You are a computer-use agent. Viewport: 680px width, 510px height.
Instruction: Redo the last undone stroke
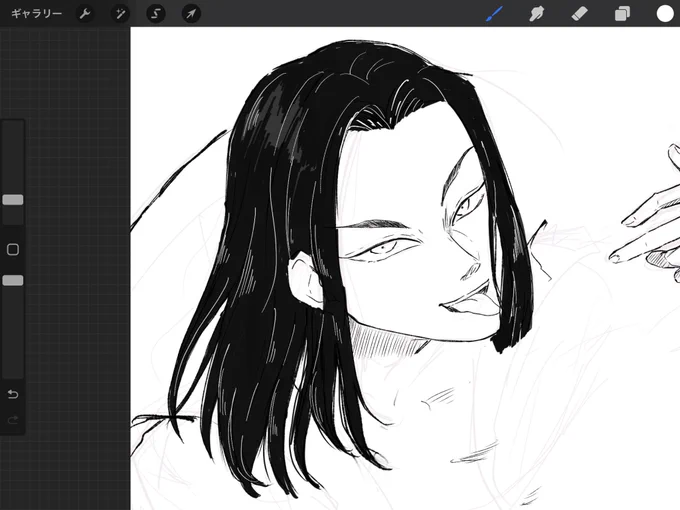13,420
